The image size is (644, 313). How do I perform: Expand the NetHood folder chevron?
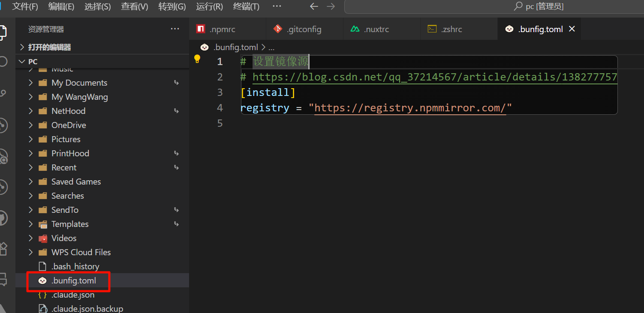pos(30,111)
